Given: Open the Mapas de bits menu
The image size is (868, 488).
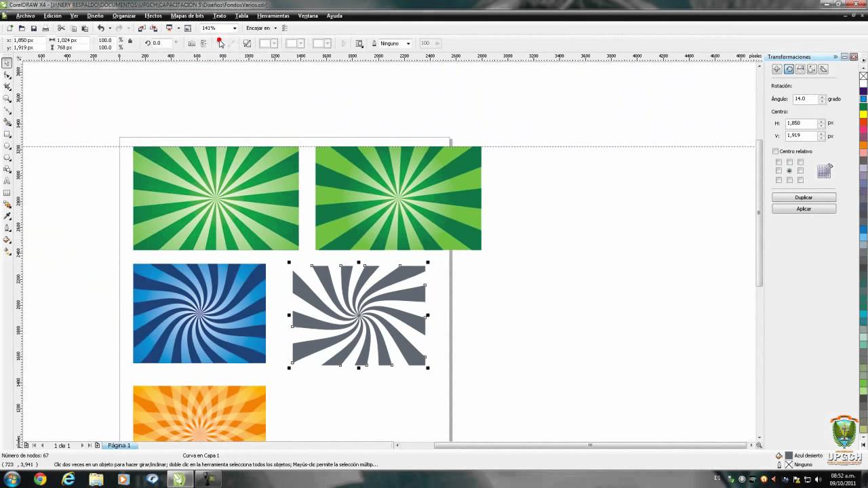Looking at the screenshot, I should click(187, 16).
